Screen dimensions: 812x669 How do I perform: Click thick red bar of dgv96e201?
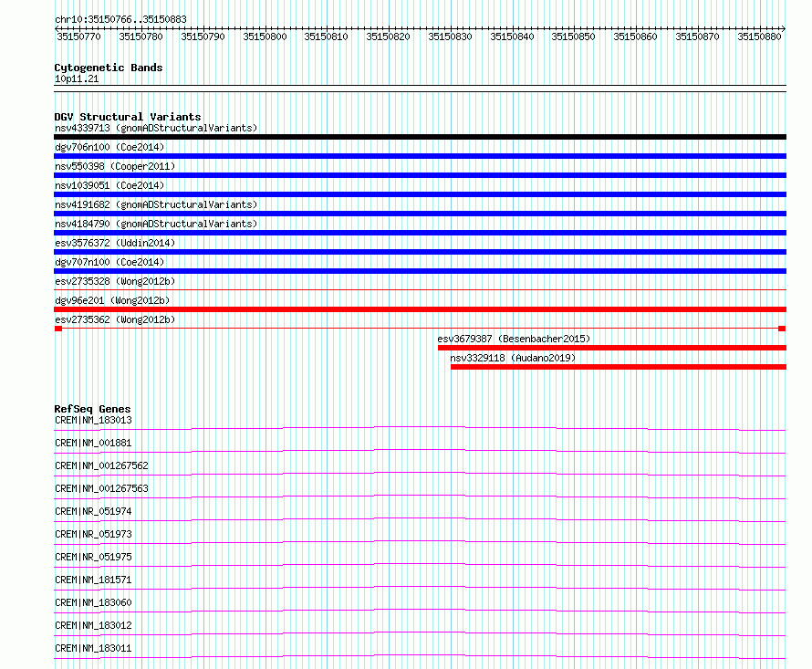click(x=420, y=309)
